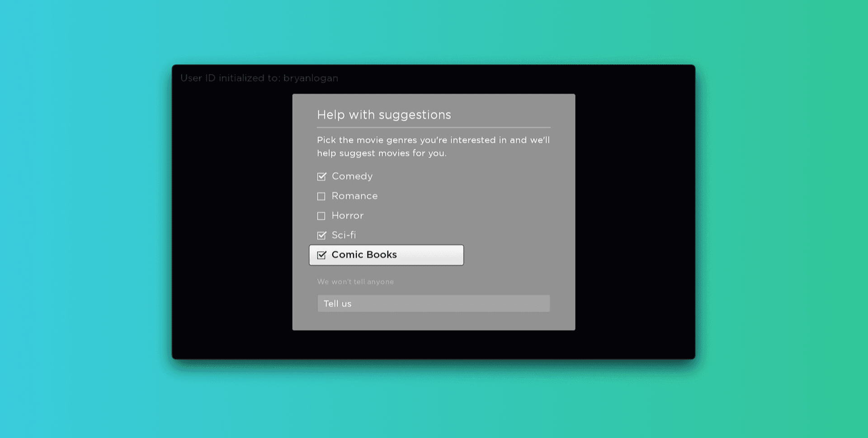Select the Romance label text
Image resolution: width=868 pixels, height=438 pixels.
(354, 196)
